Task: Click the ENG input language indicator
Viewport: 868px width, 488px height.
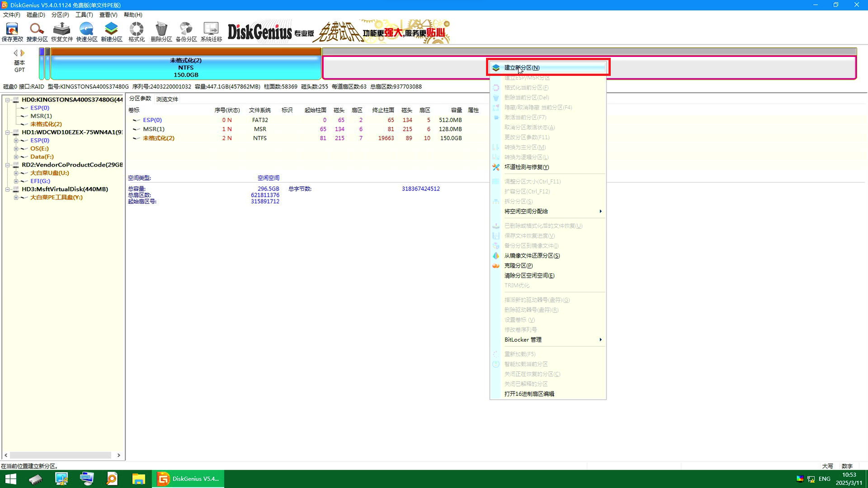Action: point(825,479)
